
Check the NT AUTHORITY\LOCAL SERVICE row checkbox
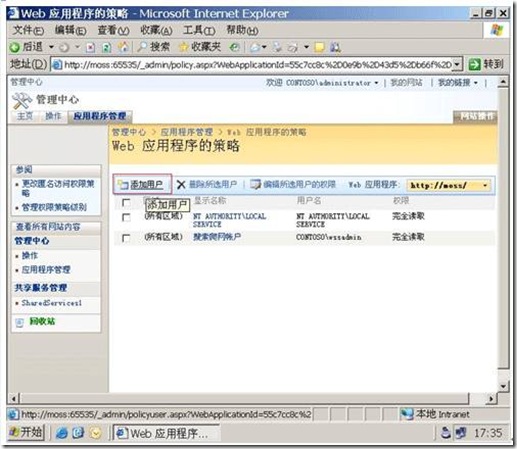pos(126,218)
